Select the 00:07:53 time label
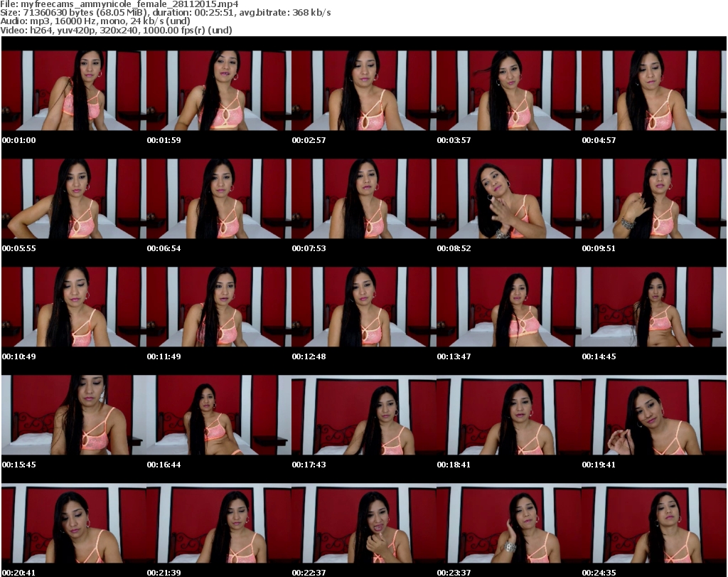Viewport: 728px width, 577px height. pos(309,248)
